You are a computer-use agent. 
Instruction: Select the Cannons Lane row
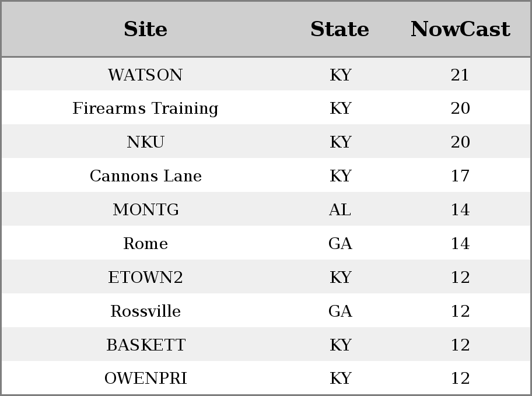pyautogui.click(x=266, y=176)
